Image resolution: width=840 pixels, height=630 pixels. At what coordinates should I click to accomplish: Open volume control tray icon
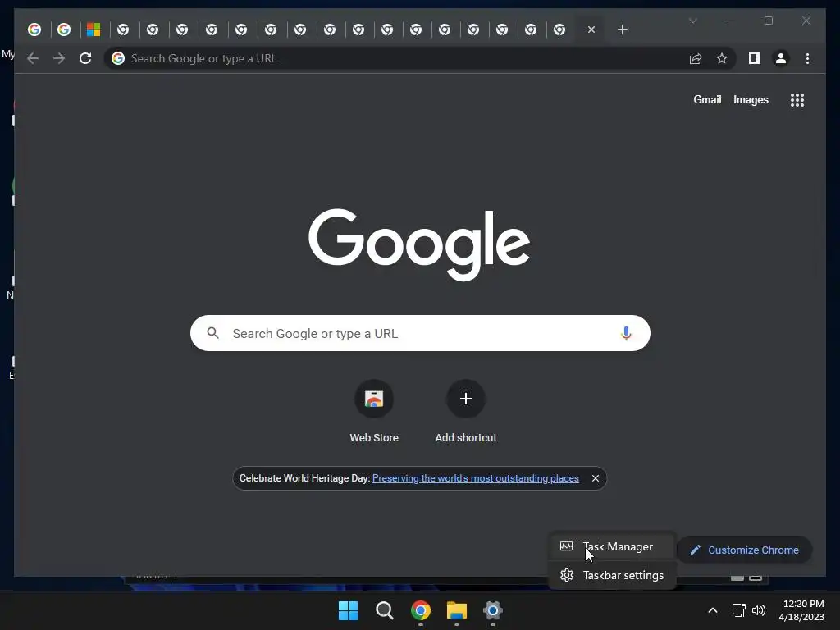(x=759, y=610)
